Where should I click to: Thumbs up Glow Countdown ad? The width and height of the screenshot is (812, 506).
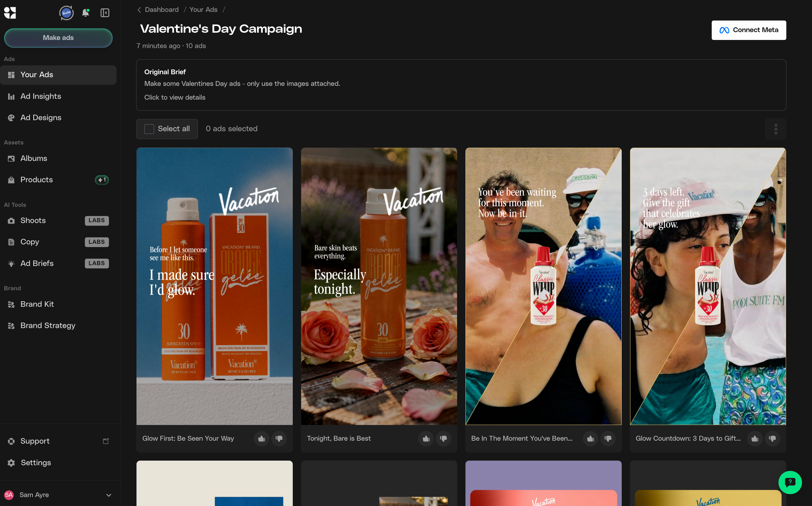pyautogui.click(x=755, y=438)
